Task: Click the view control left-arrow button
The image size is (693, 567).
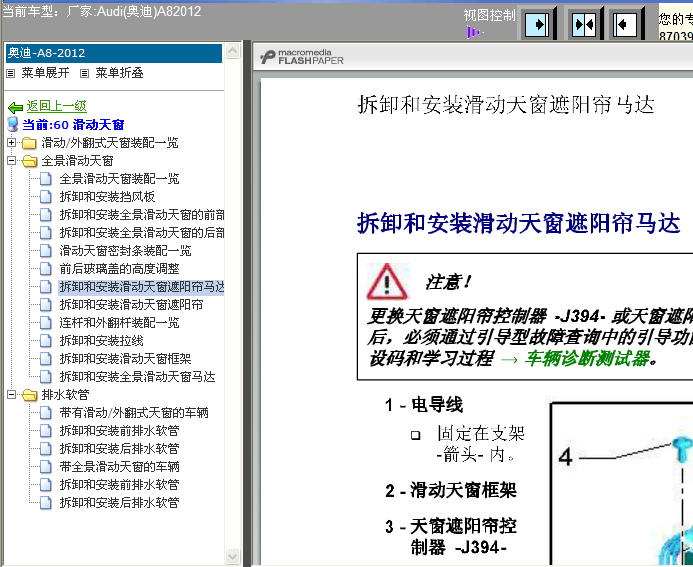Action: (x=624, y=24)
